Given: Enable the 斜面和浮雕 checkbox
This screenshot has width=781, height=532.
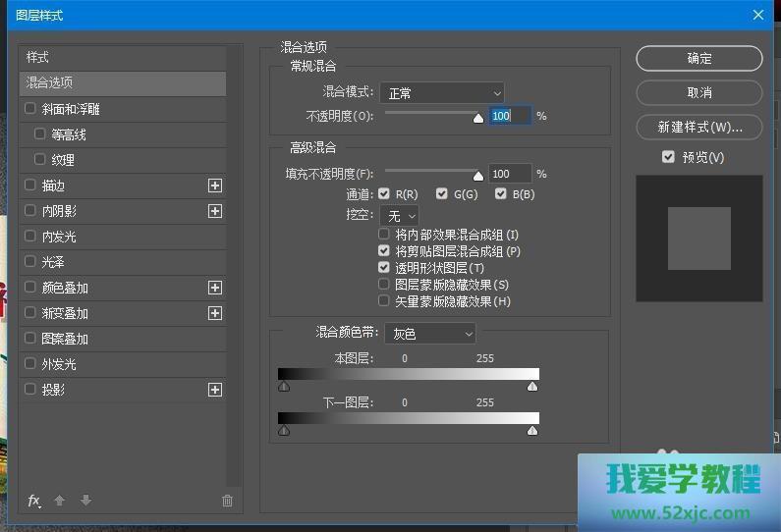Looking at the screenshot, I should pos(30,109).
